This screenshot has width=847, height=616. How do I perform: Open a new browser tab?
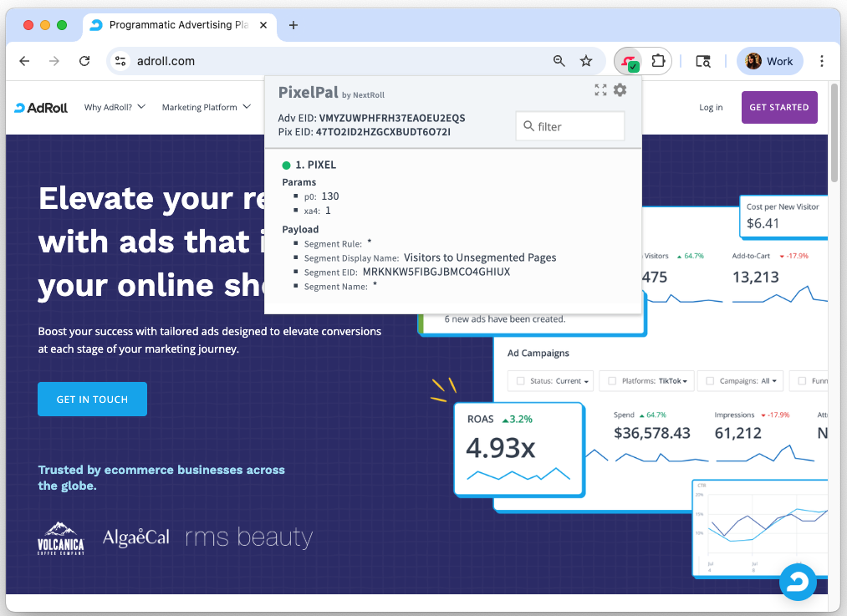click(x=293, y=25)
